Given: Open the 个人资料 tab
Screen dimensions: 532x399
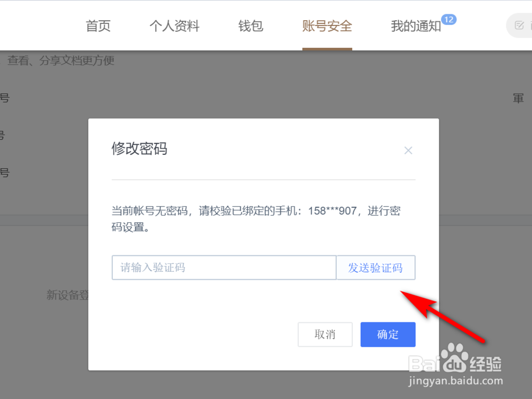Looking at the screenshot, I should pyautogui.click(x=174, y=26).
